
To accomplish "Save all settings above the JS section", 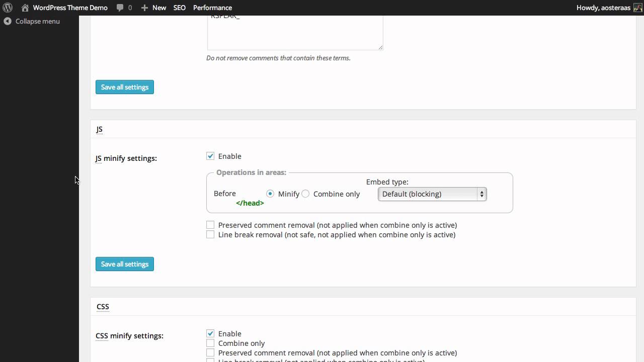I will pos(125,87).
